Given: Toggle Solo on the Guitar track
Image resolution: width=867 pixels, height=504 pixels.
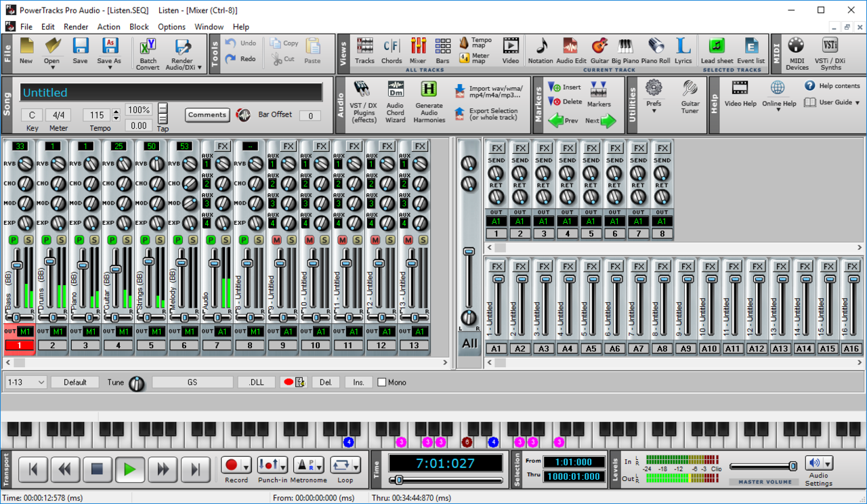Looking at the screenshot, I should 128,240.
